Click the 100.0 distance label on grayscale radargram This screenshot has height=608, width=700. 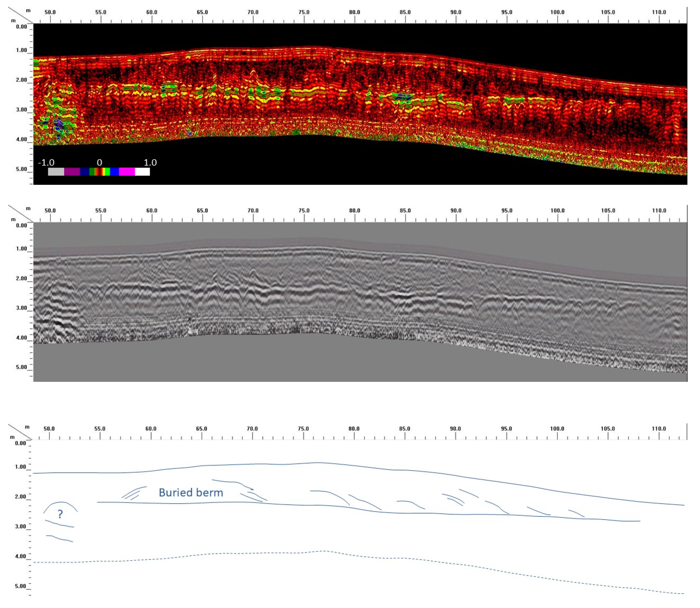[x=557, y=210]
